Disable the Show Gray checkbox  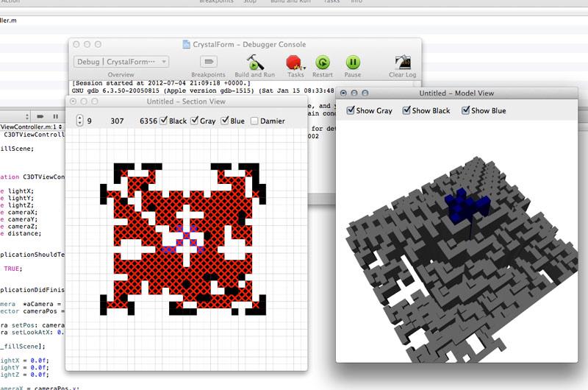(x=350, y=111)
